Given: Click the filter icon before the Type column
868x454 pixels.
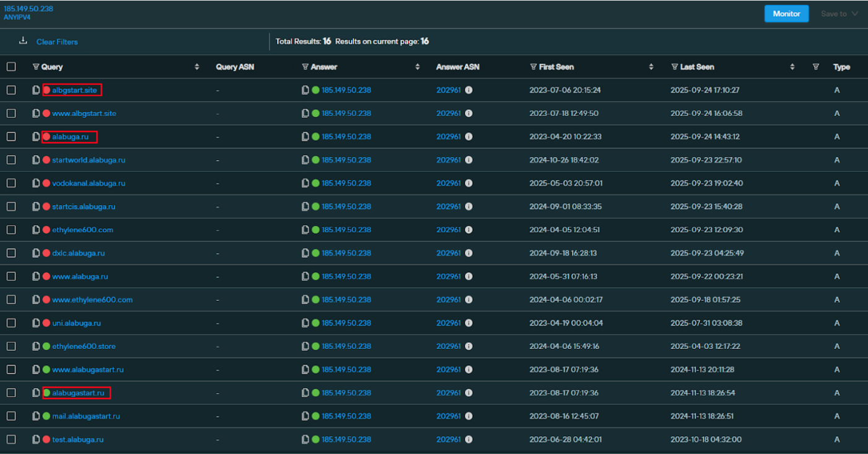Looking at the screenshot, I should tap(815, 67).
